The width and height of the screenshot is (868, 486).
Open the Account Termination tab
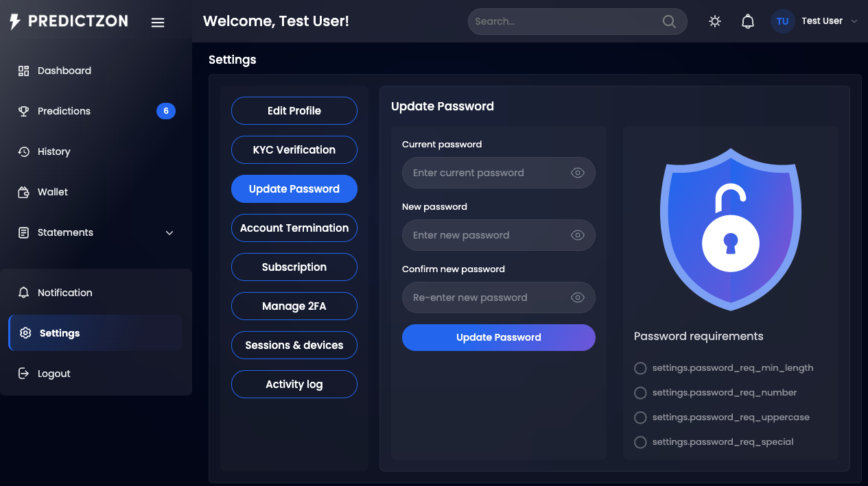294,228
